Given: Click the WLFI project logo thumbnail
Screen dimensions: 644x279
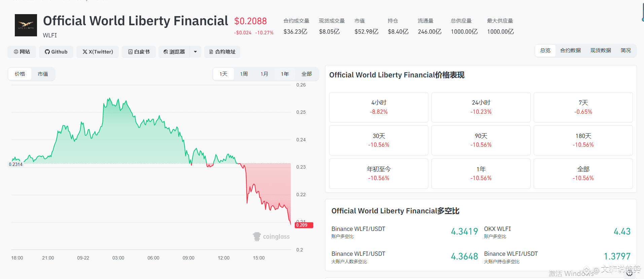Looking at the screenshot, I should [26, 25].
